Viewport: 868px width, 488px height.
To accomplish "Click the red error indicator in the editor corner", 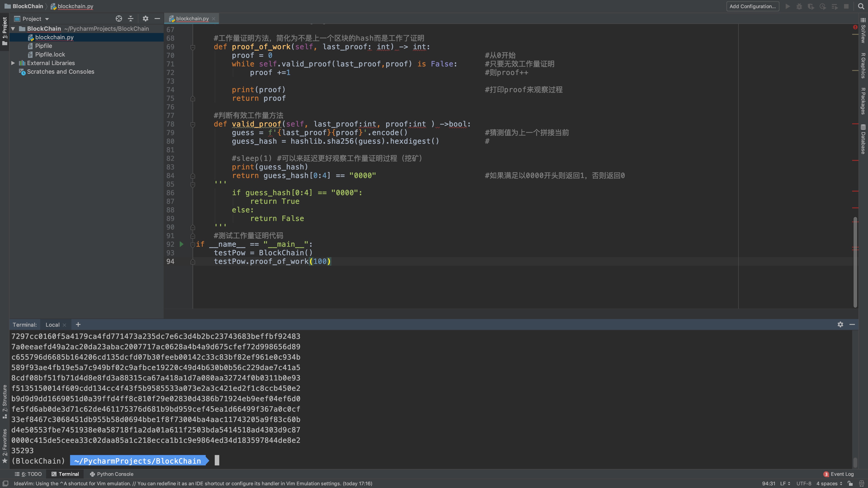I will [x=855, y=27].
